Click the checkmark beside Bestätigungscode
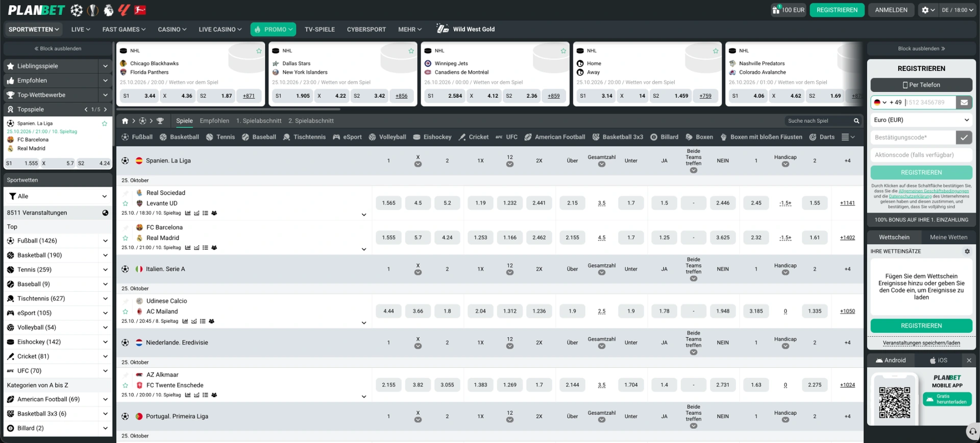Image resolution: width=980 pixels, height=443 pixels. [x=964, y=137]
